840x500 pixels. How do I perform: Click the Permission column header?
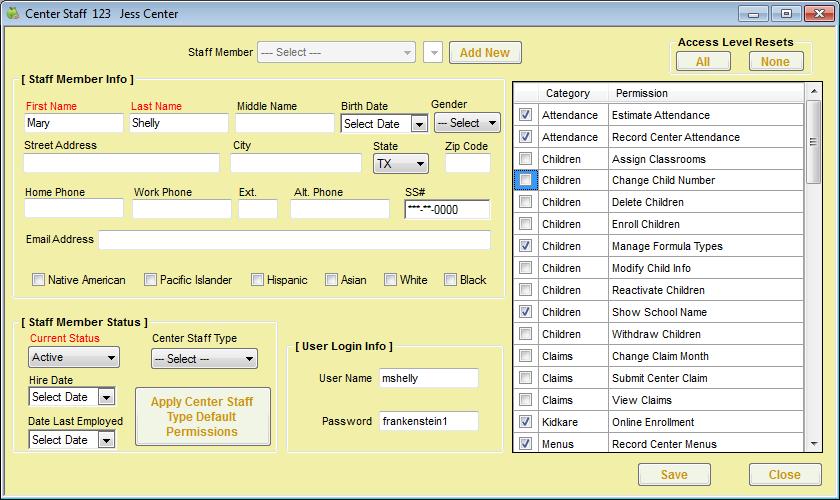tap(706, 93)
